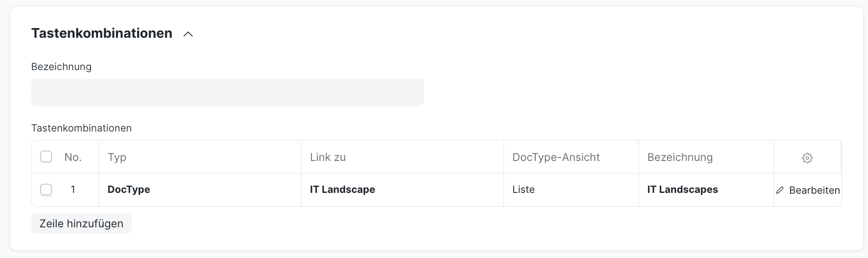The width and height of the screenshot is (868, 258).
Task: Select the row number 1 cell
Action: pyautogui.click(x=73, y=190)
